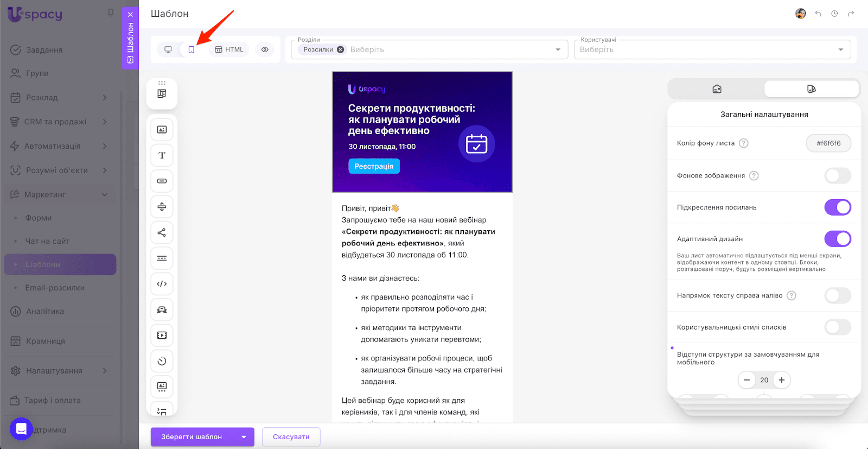This screenshot has height=449, width=868.
Task: Add a menu block
Action: (162, 258)
